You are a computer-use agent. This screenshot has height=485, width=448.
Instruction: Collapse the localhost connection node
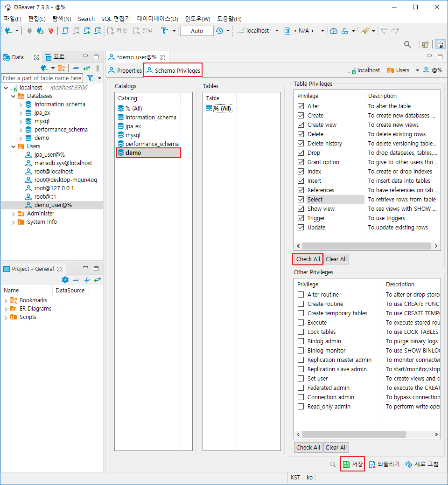(6, 88)
